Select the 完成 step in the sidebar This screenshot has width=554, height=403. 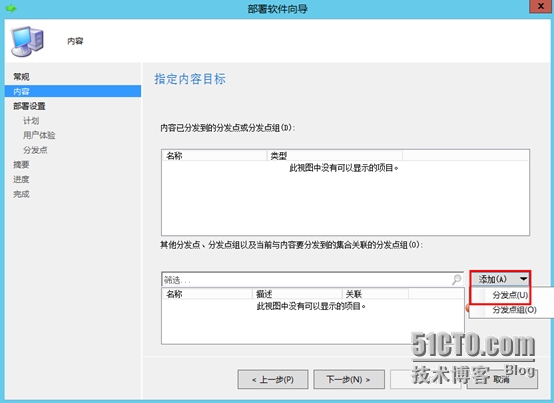click(x=21, y=194)
